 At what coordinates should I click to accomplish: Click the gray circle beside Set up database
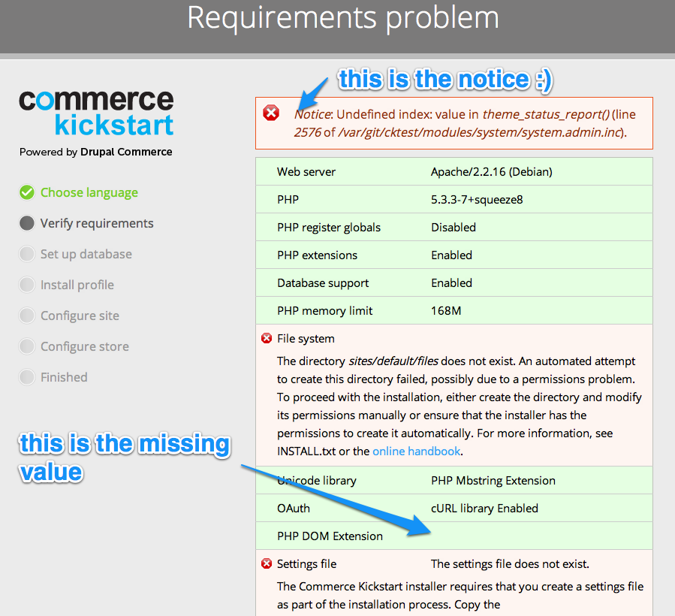pyautogui.click(x=27, y=254)
